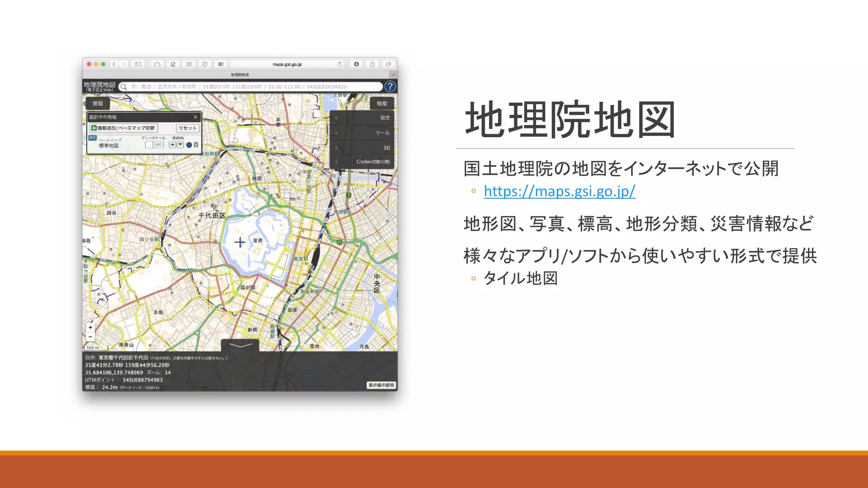Go forward with Safari forward arrow
The height and width of the screenshot is (488, 868).
coord(123,64)
